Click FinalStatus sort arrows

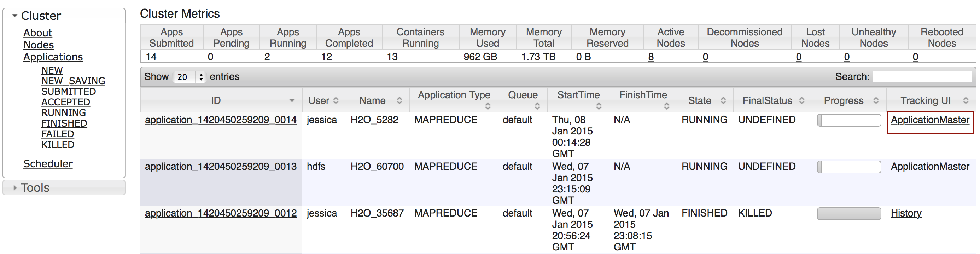(801, 100)
